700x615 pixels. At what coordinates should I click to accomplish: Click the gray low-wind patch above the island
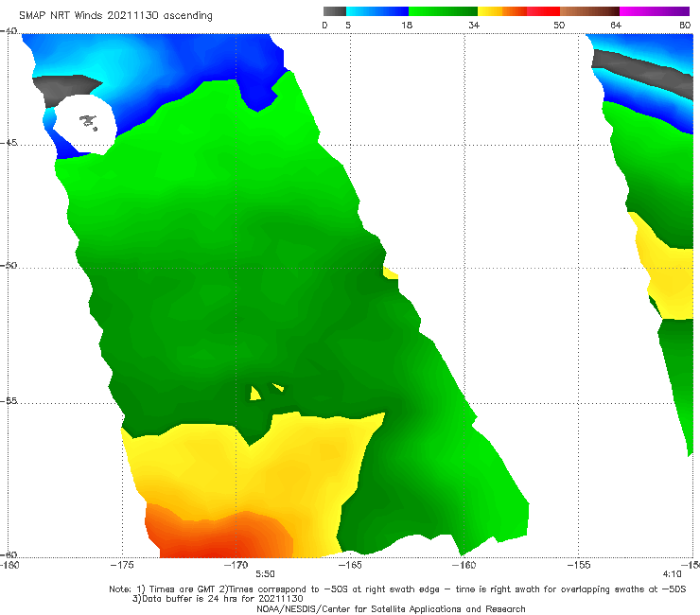64,89
